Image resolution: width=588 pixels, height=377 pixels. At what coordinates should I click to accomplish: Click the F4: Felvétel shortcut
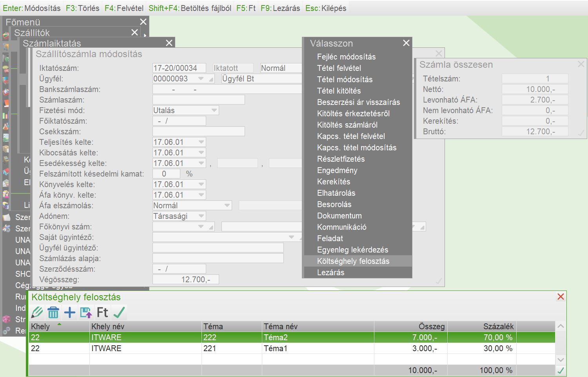pyautogui.click(x=124, y=8)
